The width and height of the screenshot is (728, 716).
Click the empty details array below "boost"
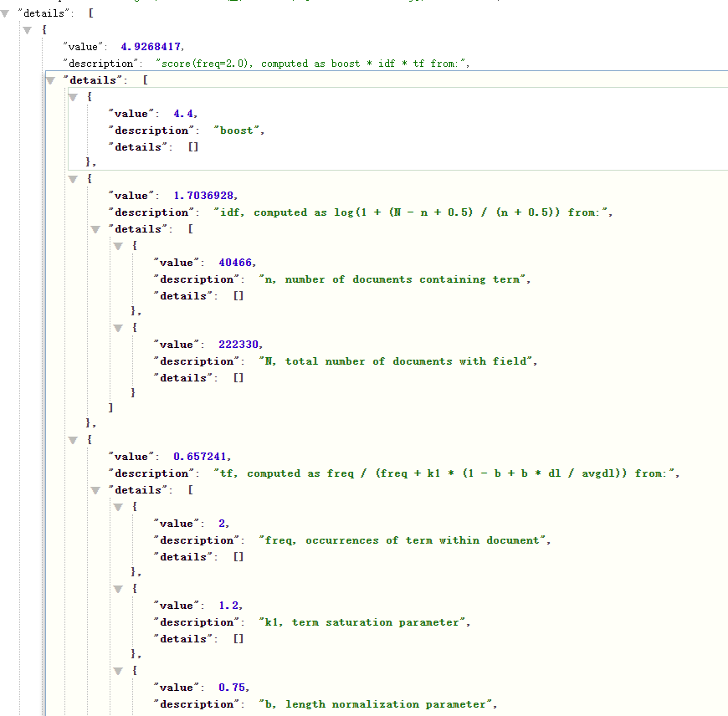[193, 147]
